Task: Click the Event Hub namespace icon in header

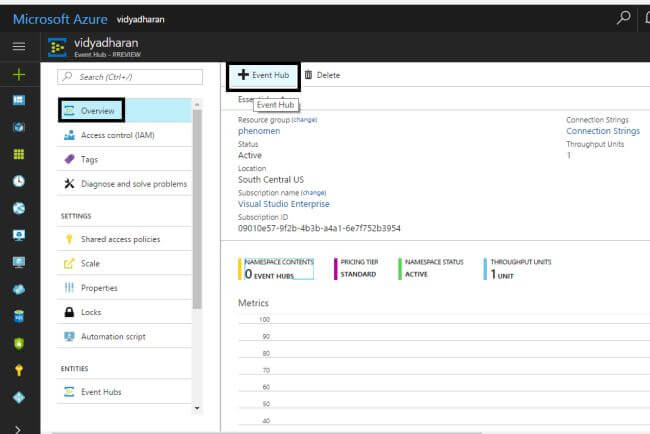Action: click(x=57, y=47)
